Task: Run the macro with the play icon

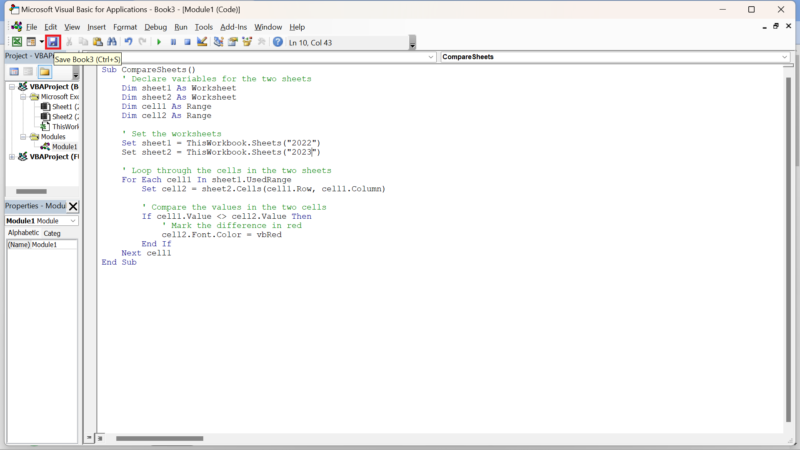Action: (x=158, y=42)
